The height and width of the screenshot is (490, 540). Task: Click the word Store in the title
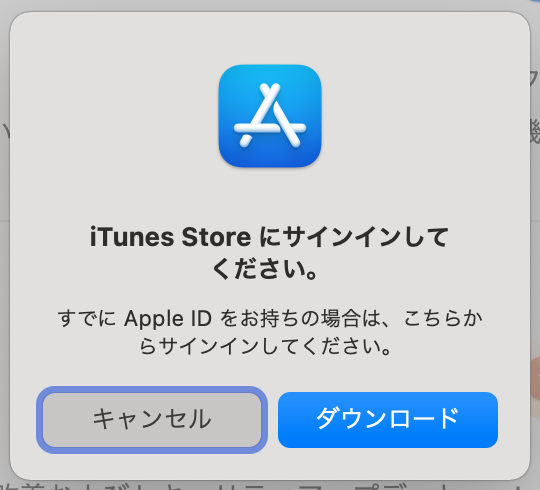[216, 237]
